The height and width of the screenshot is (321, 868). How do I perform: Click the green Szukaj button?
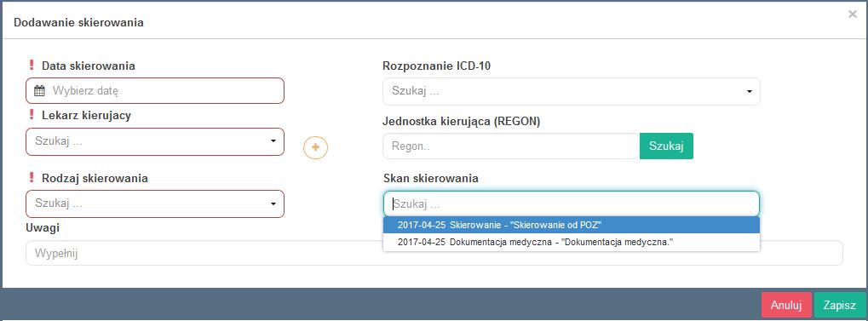tap(666, 146)
